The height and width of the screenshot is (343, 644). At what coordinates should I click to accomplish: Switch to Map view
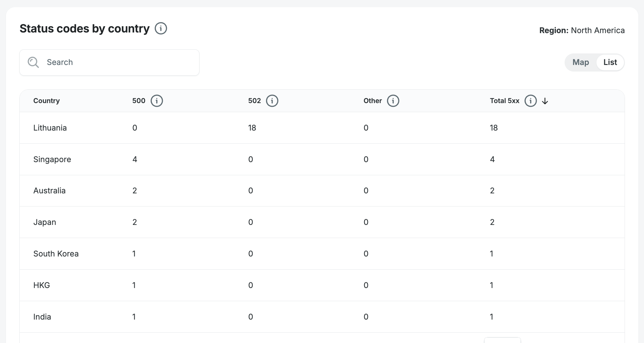point(581,62)
